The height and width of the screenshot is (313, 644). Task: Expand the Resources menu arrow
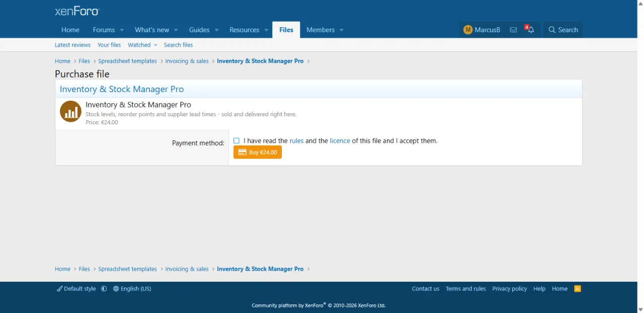266,30
